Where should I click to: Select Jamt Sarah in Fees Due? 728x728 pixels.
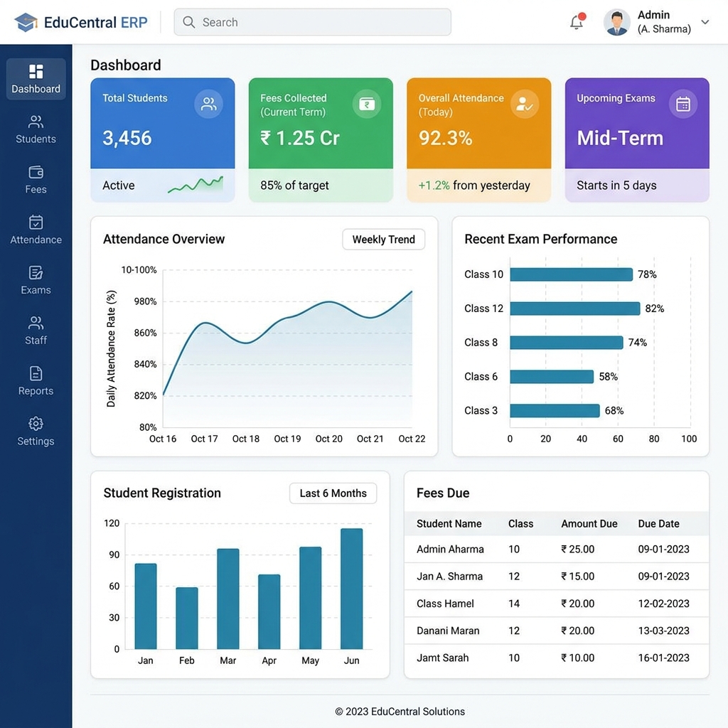442,658
